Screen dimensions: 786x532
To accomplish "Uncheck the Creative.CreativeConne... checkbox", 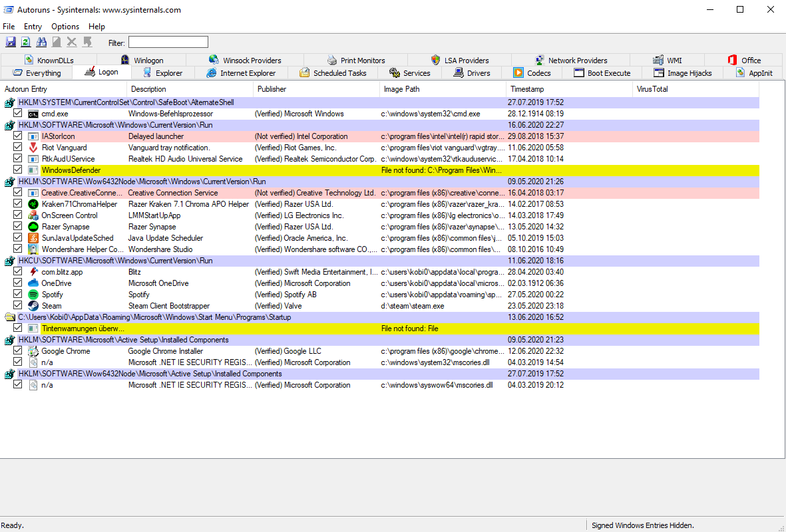I will tap(17, 192).
